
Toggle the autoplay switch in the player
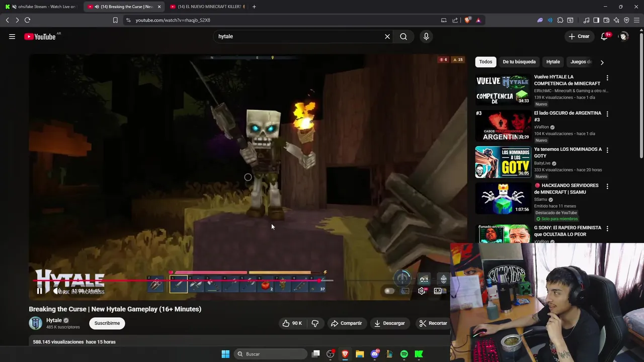[x=388, y=291]
